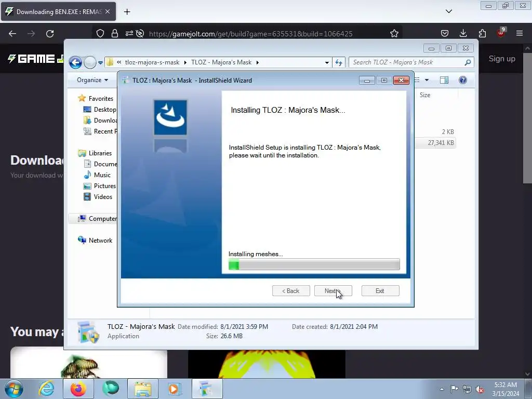The image size is (532, 399).
Task: Open the Firefox downloads arrow icon
Action: [463, 33]
